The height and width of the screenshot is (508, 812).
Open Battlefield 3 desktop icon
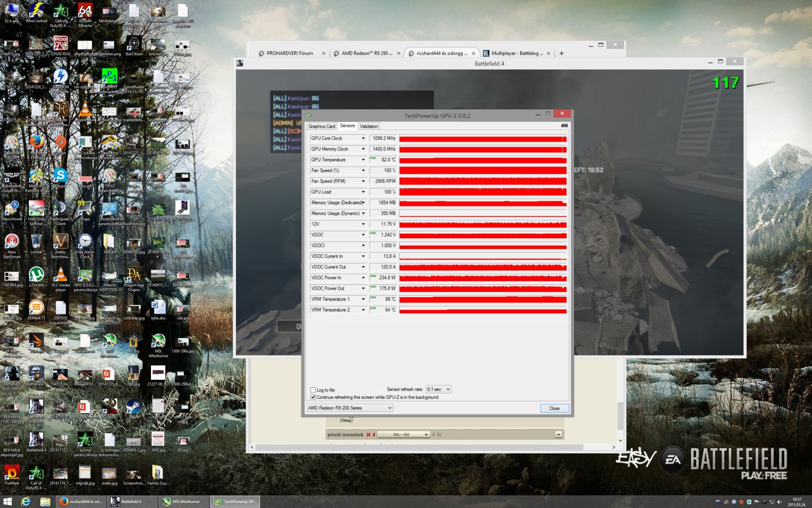pos(36,376)
